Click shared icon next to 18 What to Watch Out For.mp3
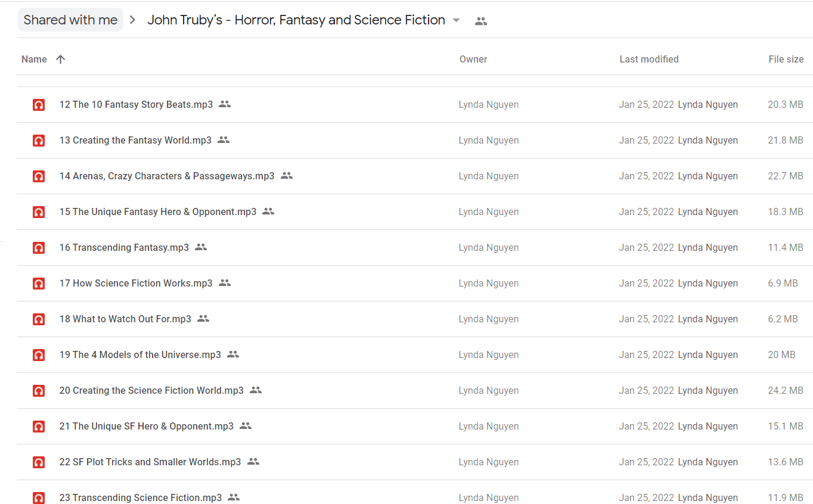 point(203,319)
